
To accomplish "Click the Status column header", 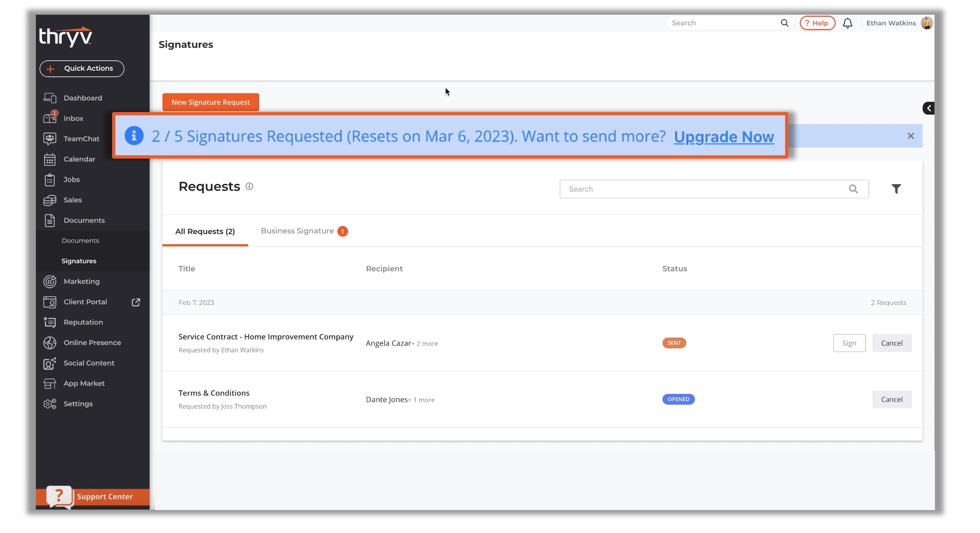I will (x=674, y=269).
